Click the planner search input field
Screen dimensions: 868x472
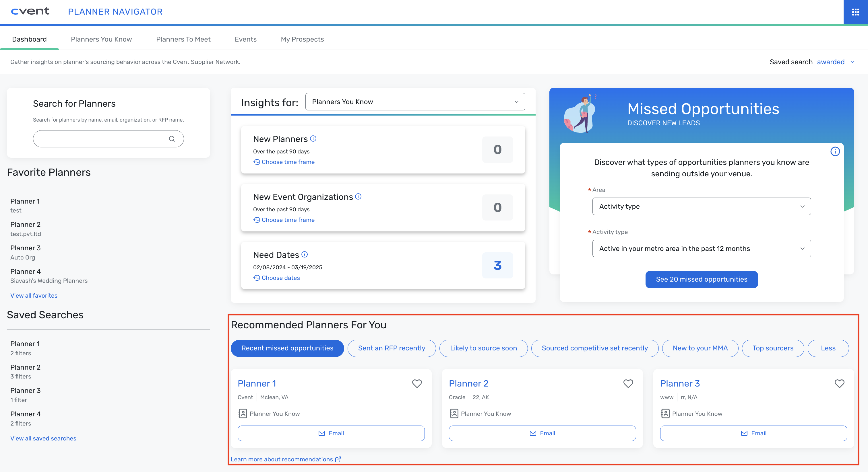click(x=108, y=139)
